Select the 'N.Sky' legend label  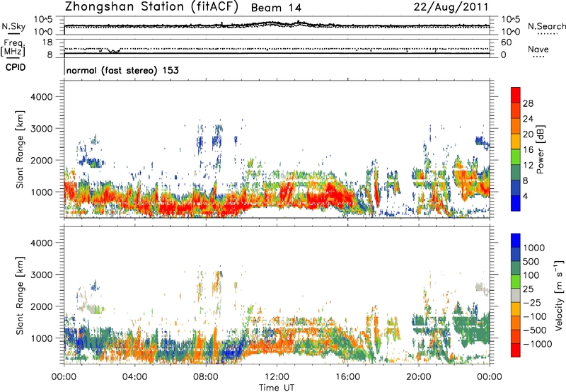tap(13, 26)
